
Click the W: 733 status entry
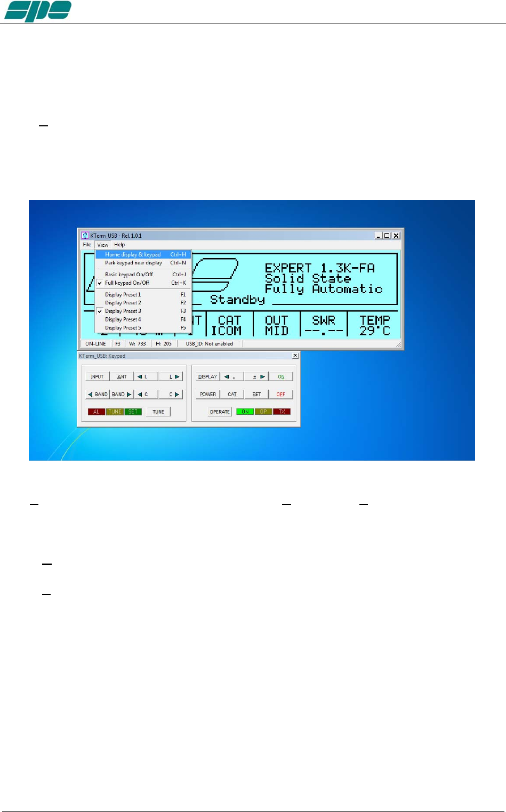(x=138, y=344)
